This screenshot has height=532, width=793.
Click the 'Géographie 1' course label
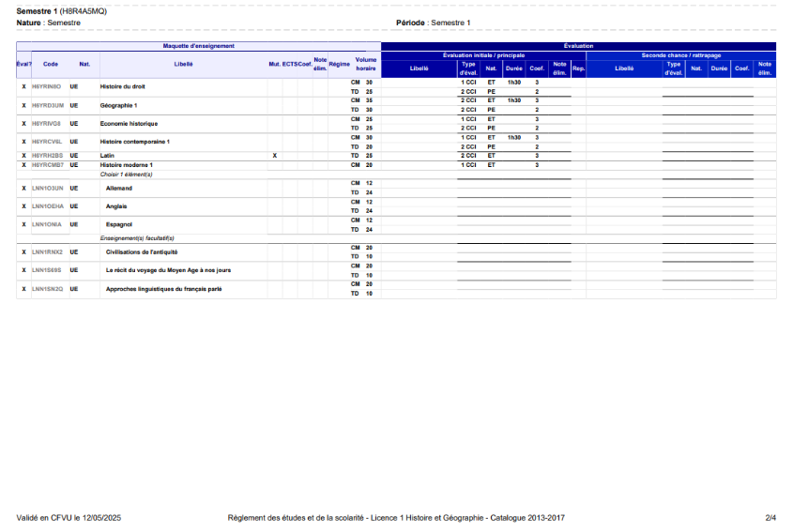coord(119,105)
